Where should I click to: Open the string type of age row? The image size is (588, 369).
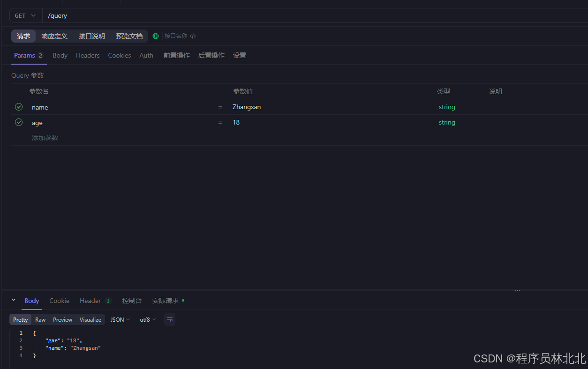pos(447,123)
